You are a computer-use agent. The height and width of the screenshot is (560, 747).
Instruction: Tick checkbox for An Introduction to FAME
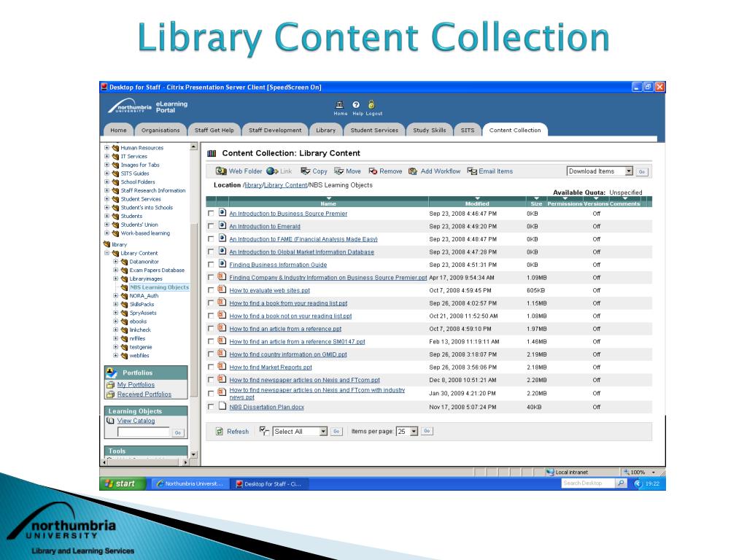tap(211, 239)
